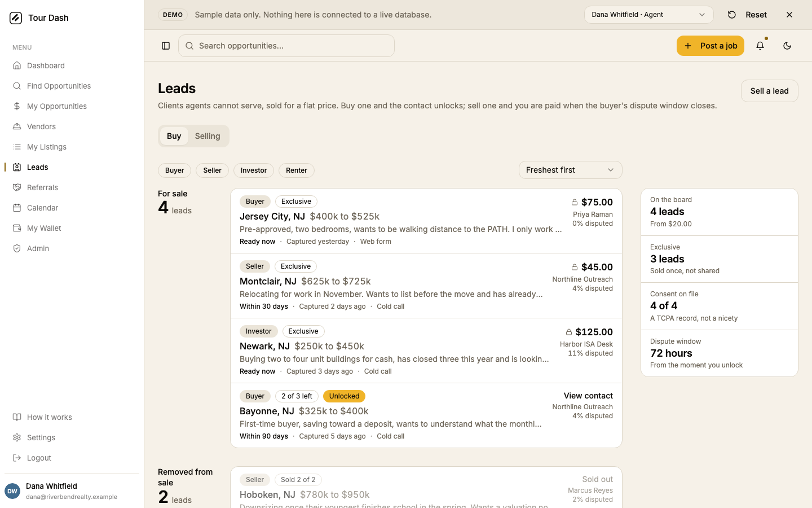
Task: Open How it works via book icon
Action: point(17,417)
